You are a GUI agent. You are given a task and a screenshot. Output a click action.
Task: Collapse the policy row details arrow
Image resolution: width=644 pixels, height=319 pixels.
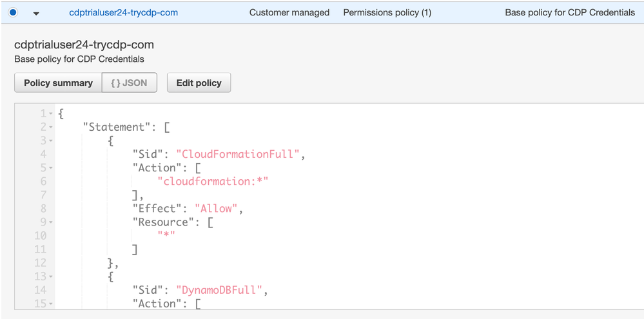point(36,13)
